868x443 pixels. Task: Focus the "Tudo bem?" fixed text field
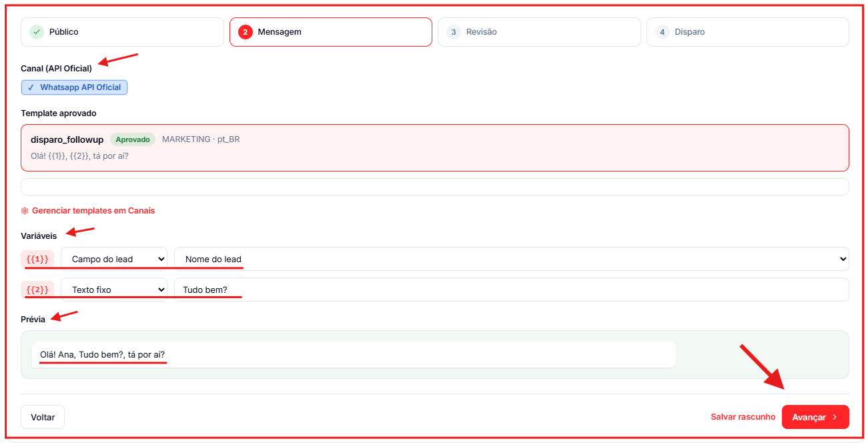[x=512, y=290]
